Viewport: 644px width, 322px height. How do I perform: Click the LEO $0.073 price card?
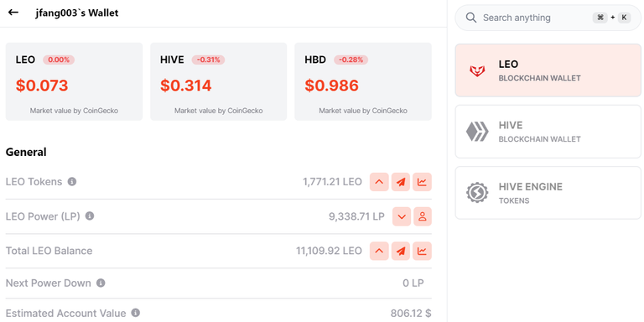(x=74, y=81)
